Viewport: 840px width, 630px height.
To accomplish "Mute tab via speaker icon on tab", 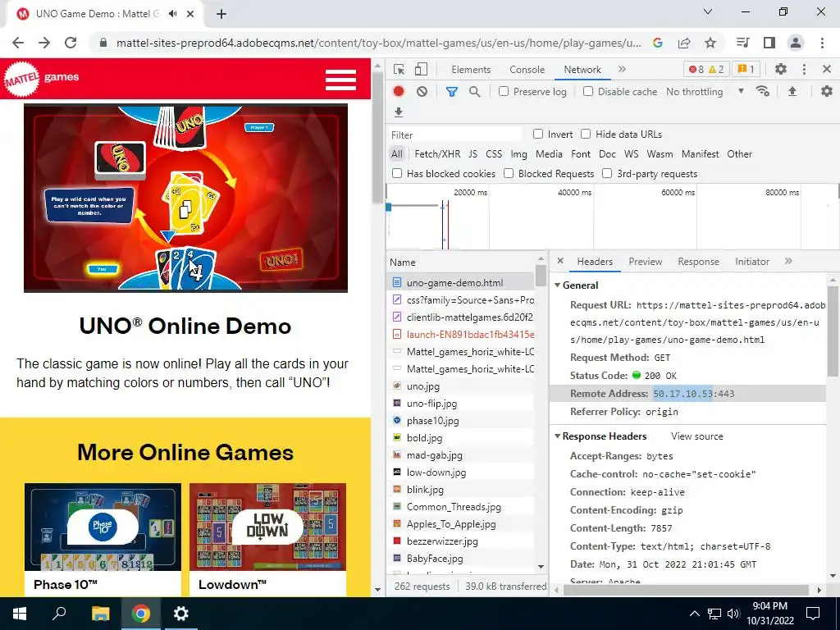I will click(172, 14).
